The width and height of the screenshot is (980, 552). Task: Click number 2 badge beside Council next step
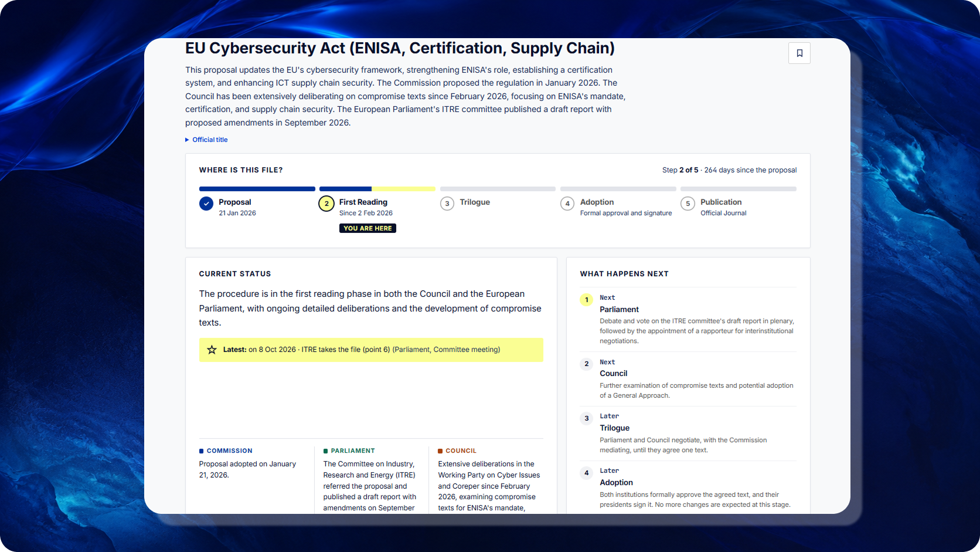point(587,364)
